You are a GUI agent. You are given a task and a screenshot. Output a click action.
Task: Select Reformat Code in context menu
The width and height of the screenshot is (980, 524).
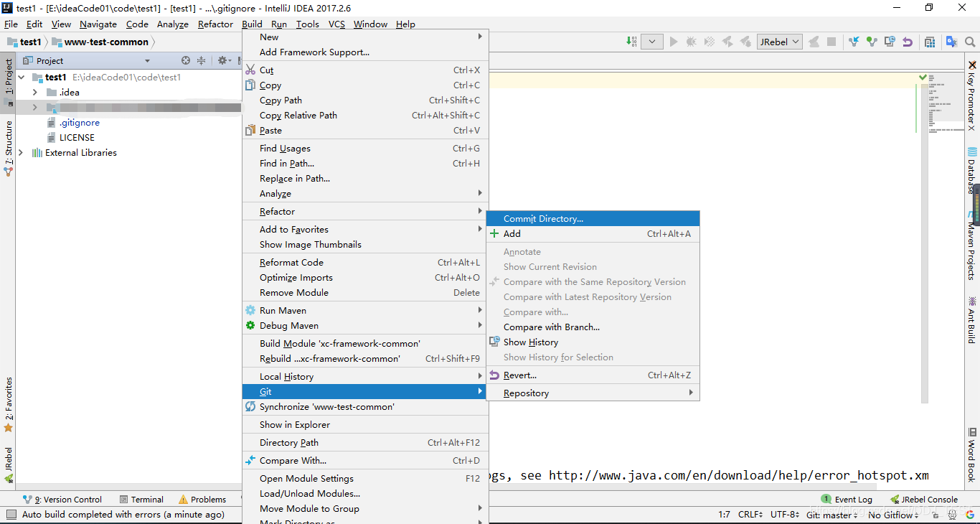pyautogui.click(x=365, y=263)
